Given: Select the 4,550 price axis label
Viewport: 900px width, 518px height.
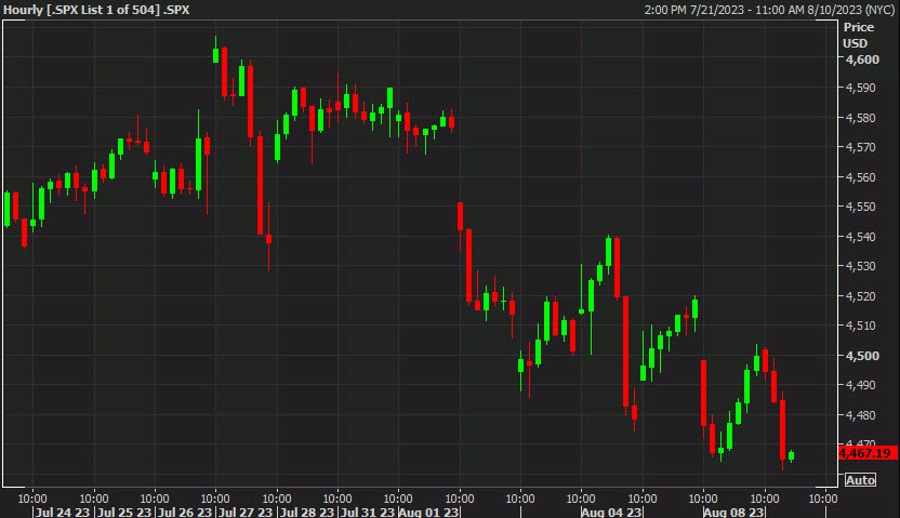Looking at the screenshot, I should (x=860, y=206).
